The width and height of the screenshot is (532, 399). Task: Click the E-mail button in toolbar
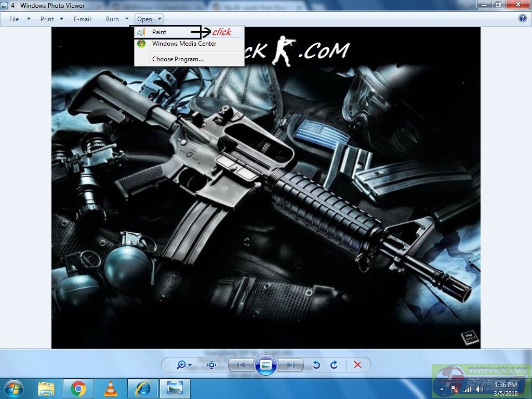[82, 19]
